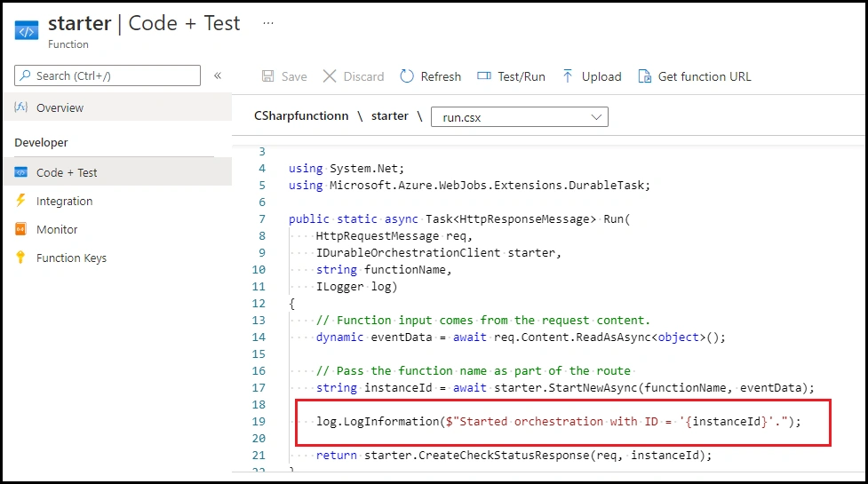Click the Test/Run panel icon
This screenshot has width=868, height=484.
[x=484, y=75]
